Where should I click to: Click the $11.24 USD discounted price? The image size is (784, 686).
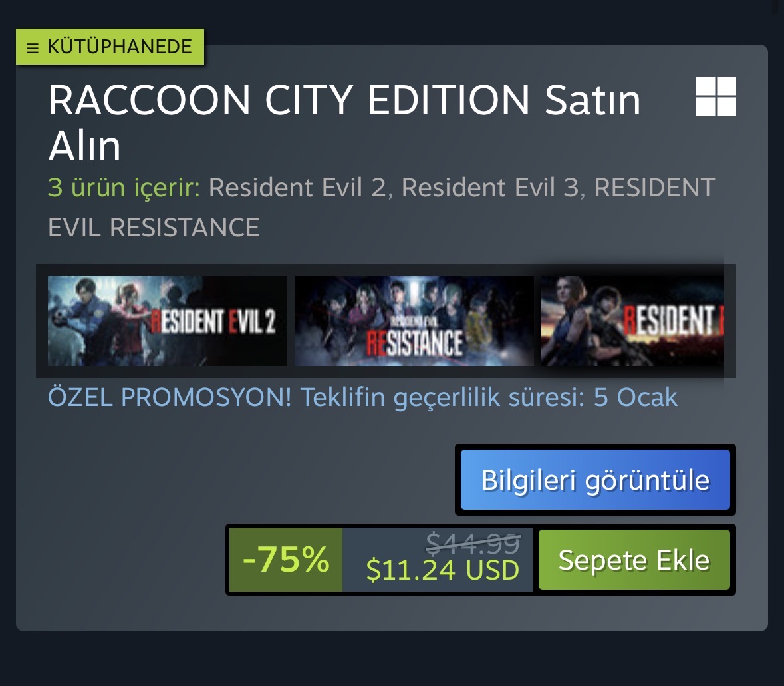pos(442,570)
